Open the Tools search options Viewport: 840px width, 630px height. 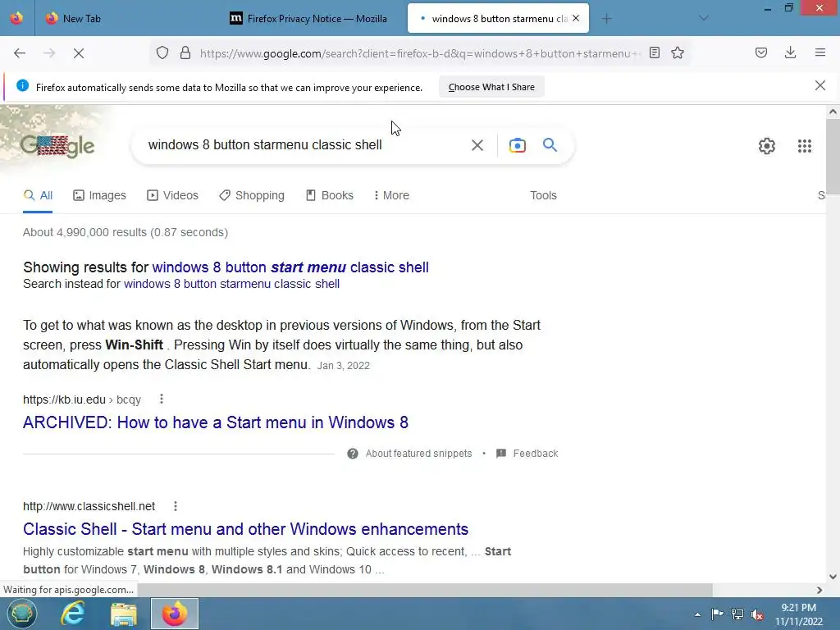click(543, 195)
